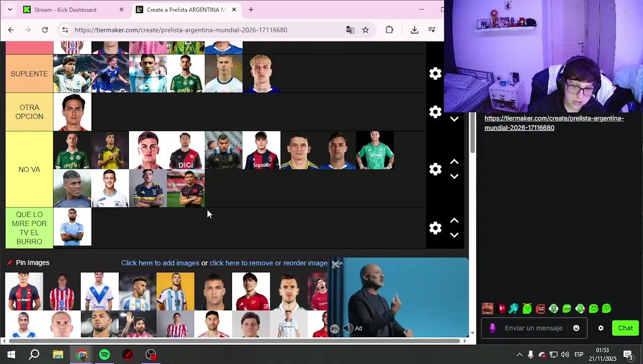Open OBS Studio from the taskbar
The width and height of the screenshot is (643, 364).
[151, 355]
